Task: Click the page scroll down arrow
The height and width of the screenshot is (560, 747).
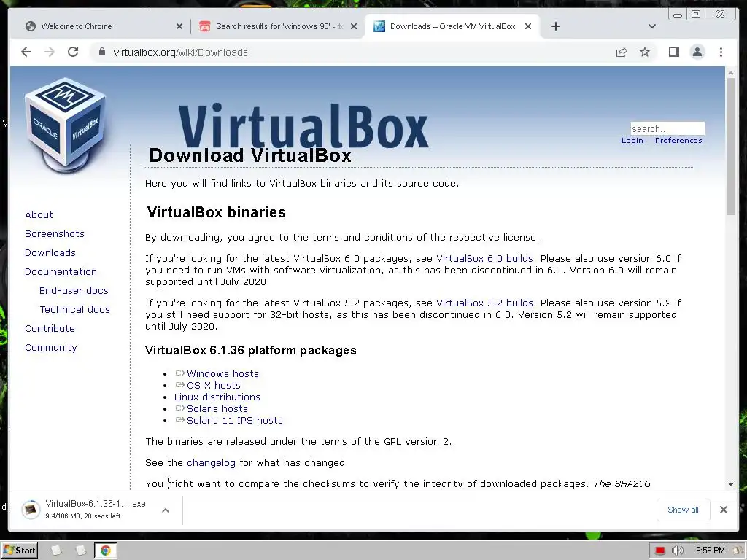Action: click(731, 484)
